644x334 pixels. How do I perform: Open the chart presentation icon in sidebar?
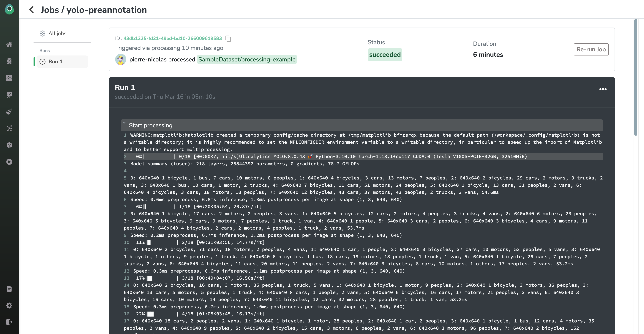(x=9, y=95)
